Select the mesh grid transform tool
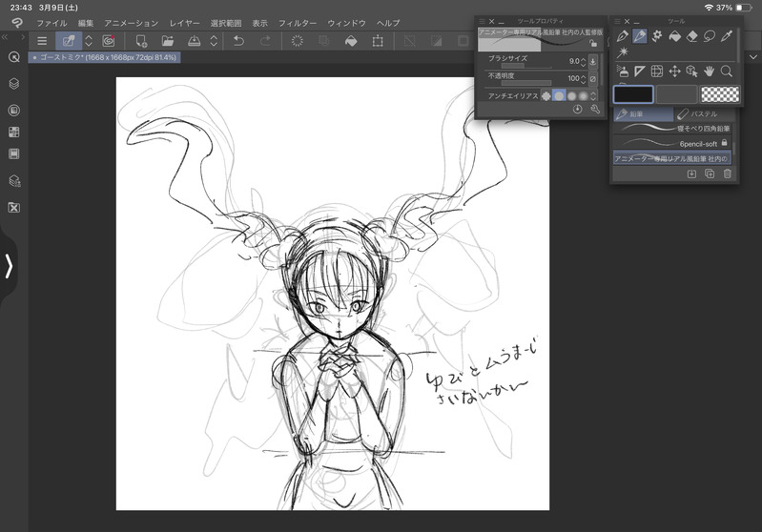This screenshot has width=762, height=532. (x=657, y=72)
